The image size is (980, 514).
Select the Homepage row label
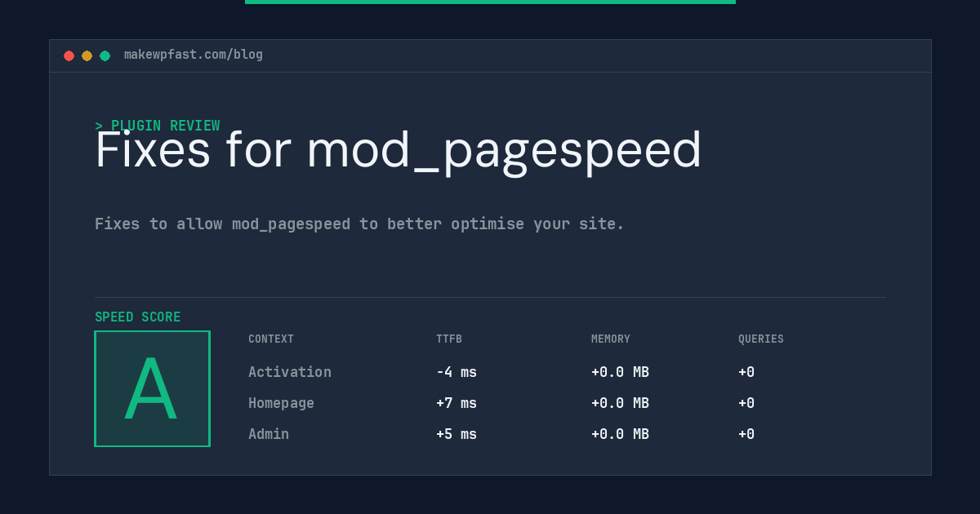pos(281,403)
